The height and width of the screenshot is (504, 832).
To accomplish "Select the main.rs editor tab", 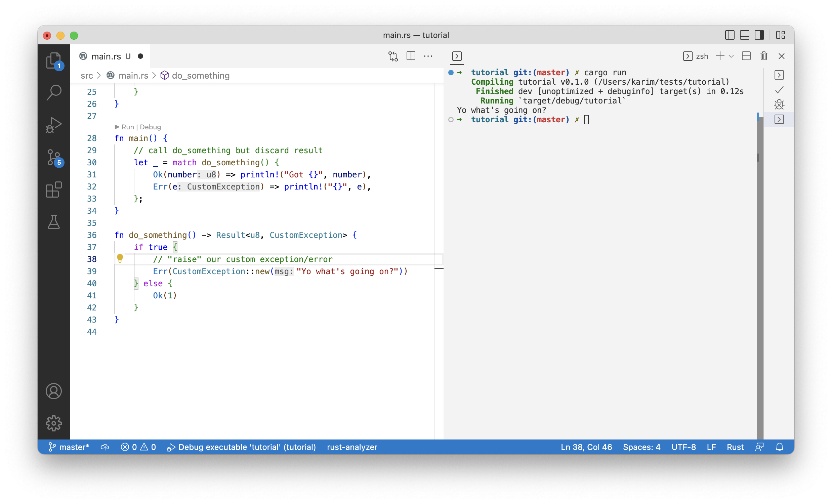I will point(107,56).
